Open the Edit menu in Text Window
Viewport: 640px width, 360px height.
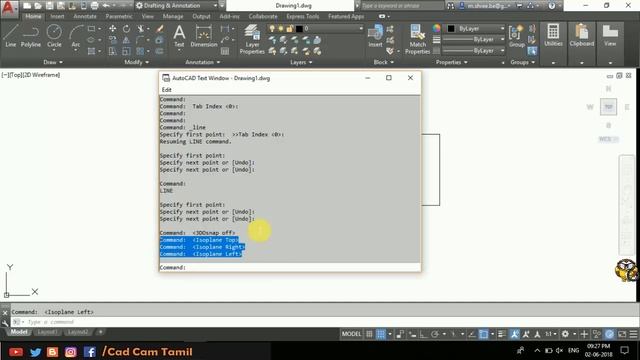pos(167,90)
